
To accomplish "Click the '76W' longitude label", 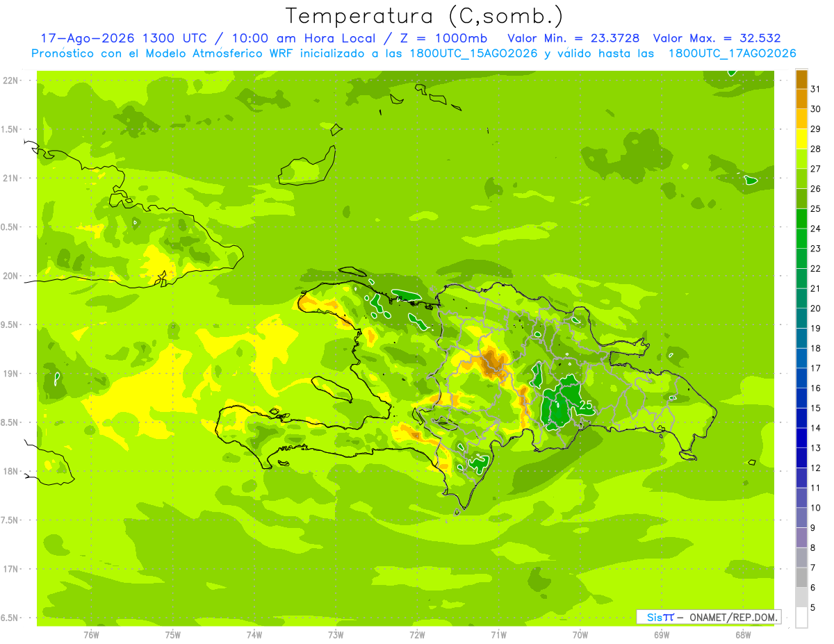I will (x=91, y=634).
